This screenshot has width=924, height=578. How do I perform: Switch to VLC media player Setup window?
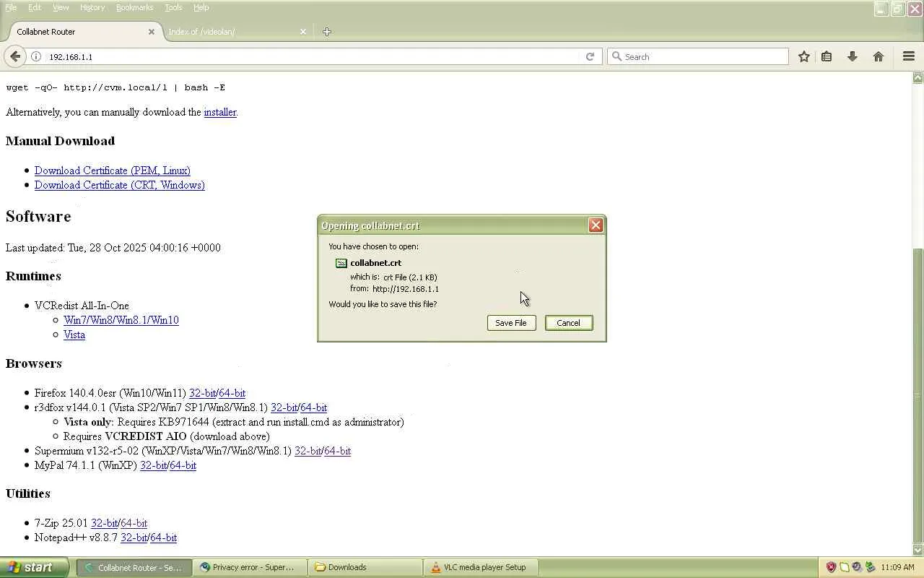[481, 567]
